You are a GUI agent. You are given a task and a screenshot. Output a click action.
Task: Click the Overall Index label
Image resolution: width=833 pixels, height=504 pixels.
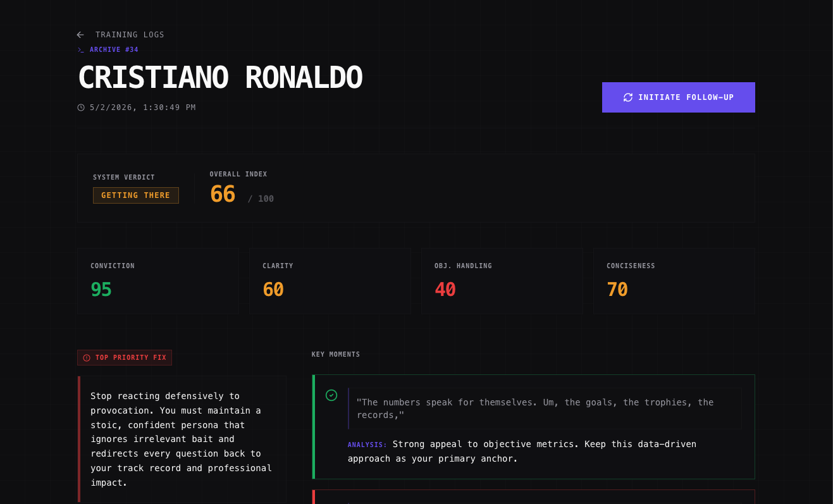[238, 174]
